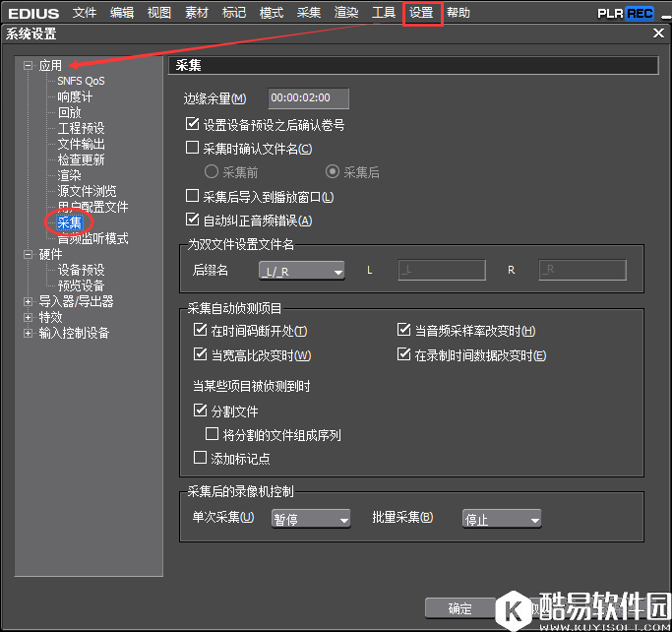Viewport: 672px width, 632px height.
Task: Open the 帮助 menu
Action: pos(458,13)
